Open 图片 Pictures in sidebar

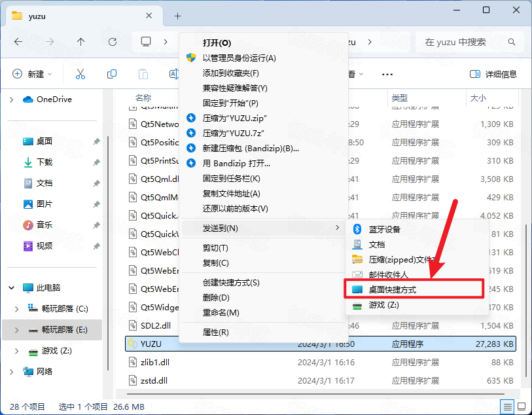click(44, 204)
